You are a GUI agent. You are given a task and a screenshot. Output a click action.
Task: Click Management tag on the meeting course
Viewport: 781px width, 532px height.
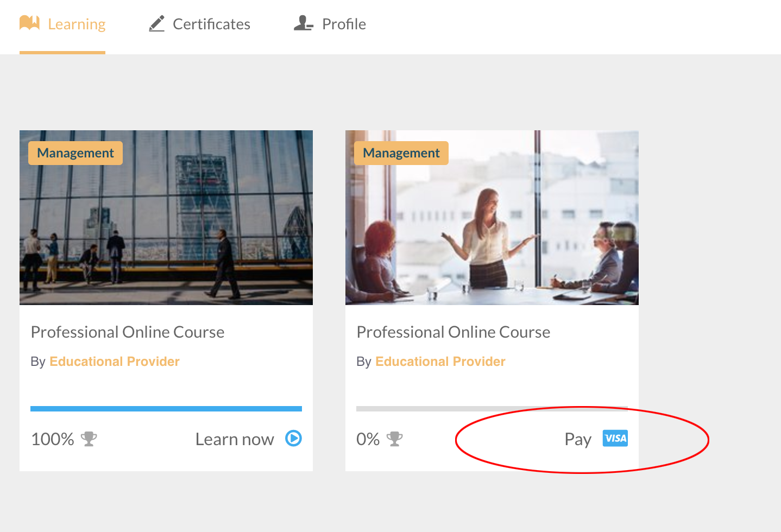click(401, 153)
